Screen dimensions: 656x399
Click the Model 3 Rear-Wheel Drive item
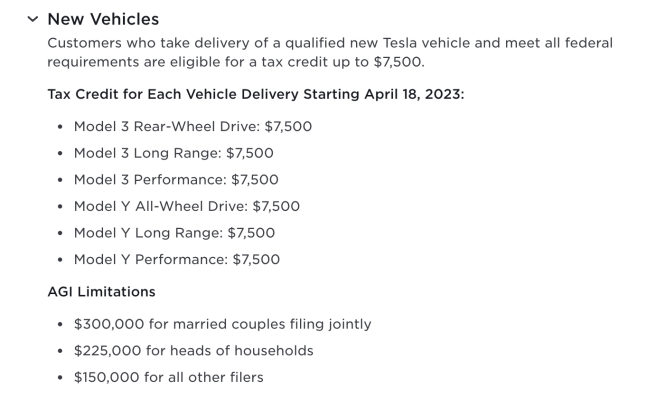point(193,126)
